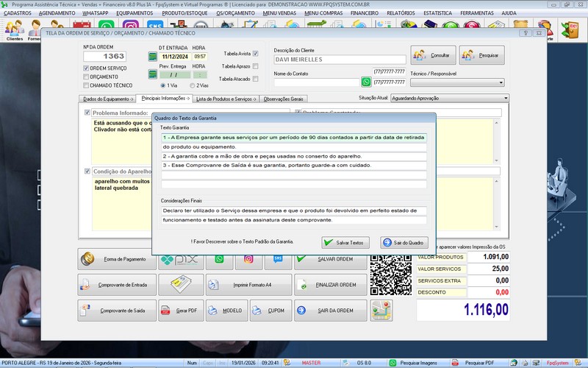Click the SAIR DA ORDEM button

pos(330,311)
